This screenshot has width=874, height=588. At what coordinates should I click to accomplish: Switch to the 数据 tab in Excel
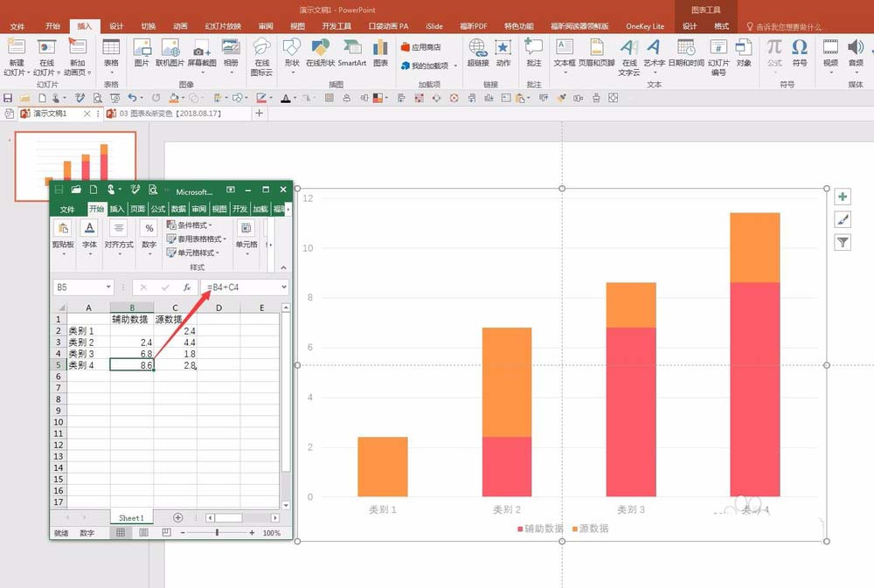(x=178, y=209)
